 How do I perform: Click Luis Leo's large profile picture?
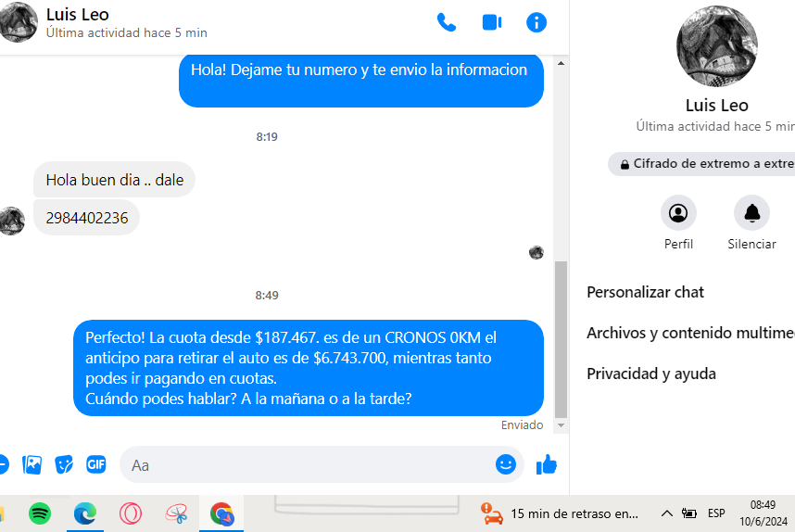(x=717, y=46)
